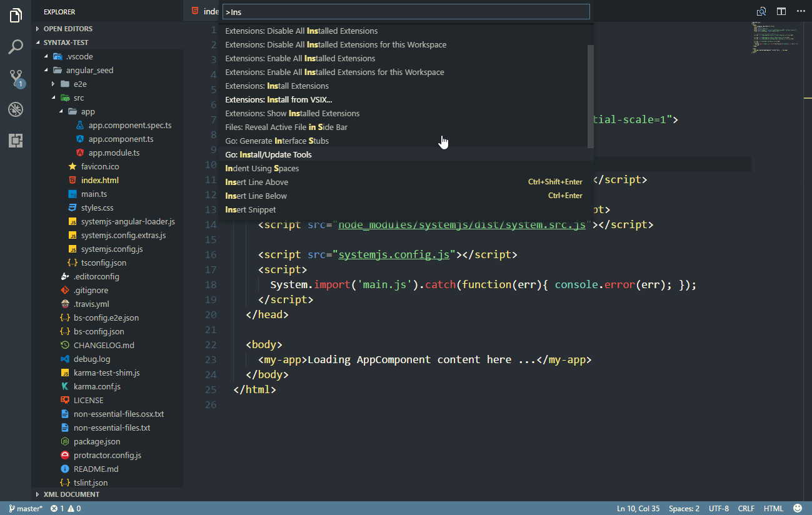Open karma-test-shim.js file

(107, 372)
